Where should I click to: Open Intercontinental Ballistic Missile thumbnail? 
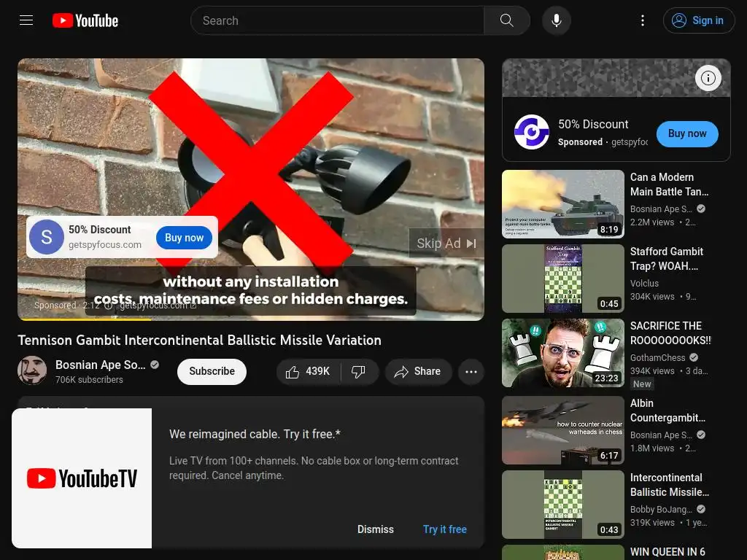(563, 505)
